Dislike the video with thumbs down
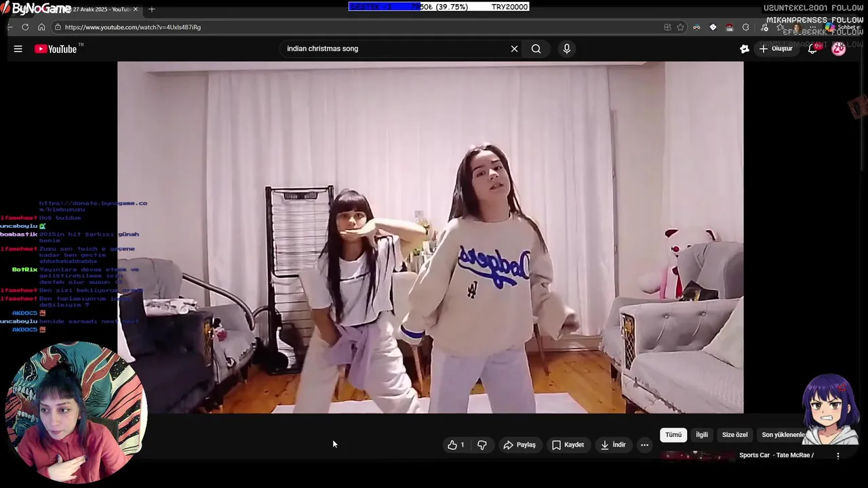 (x=482, y=445)
